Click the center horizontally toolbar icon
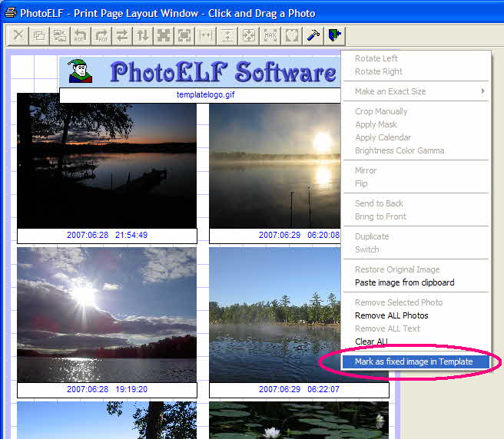The width and height of the screenshot is (504, 439). 205,35
